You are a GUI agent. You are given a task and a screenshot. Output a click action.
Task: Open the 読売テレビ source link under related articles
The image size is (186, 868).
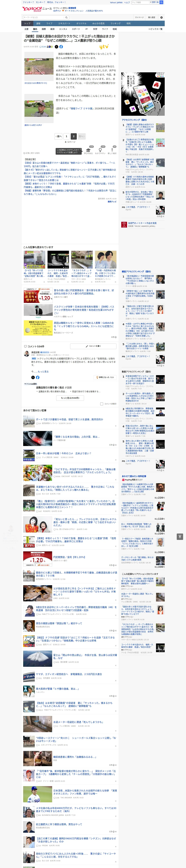(112, 202)
